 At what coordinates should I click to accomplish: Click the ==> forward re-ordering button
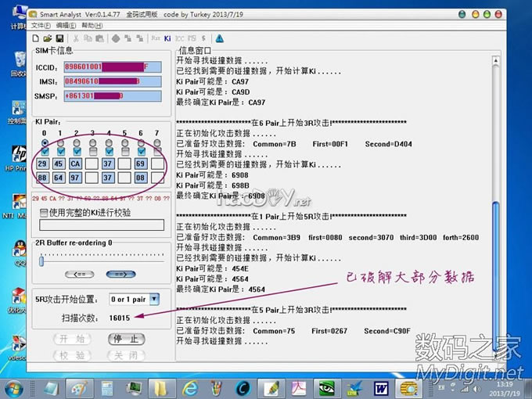[x=120, y=274]
